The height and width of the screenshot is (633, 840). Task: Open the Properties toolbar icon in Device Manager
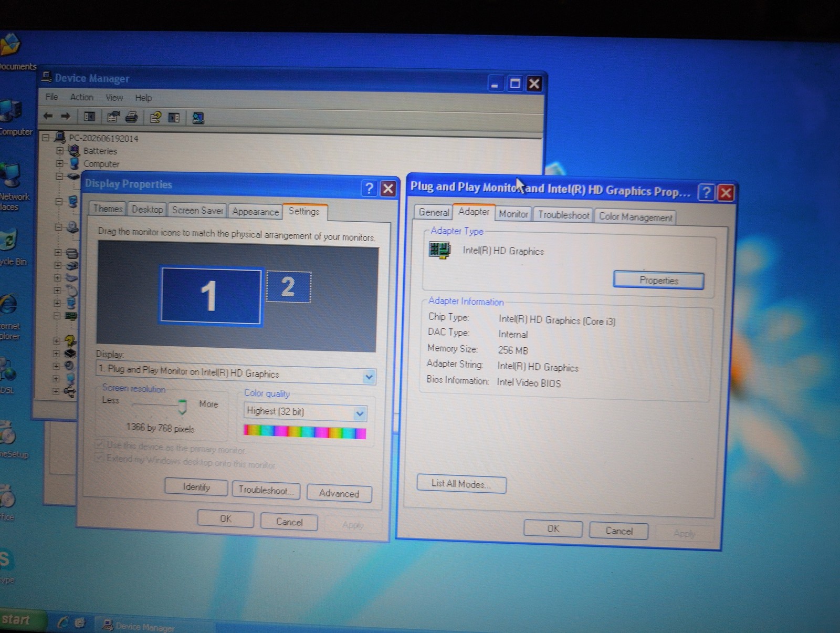(x=113, y=117)
